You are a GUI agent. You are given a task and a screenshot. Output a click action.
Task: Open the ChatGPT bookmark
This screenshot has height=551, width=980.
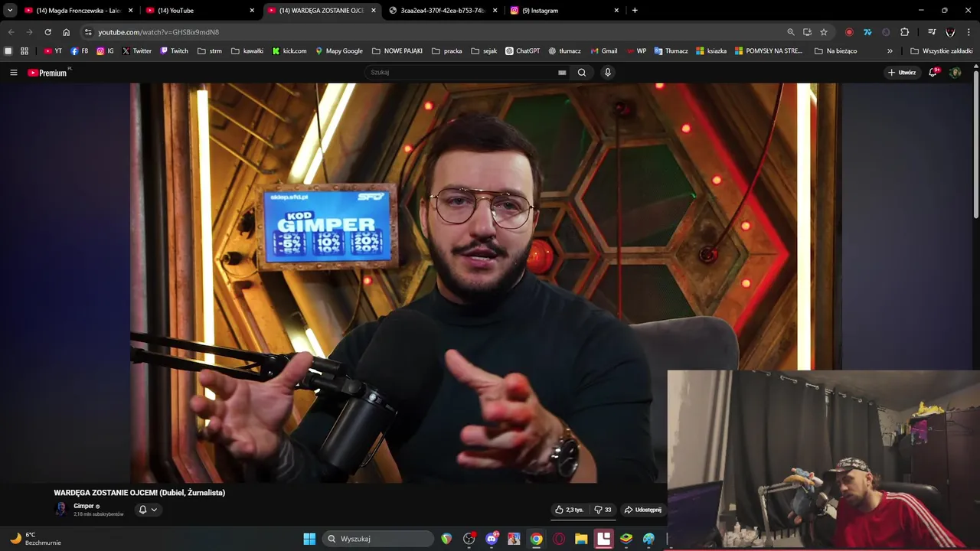pos(523,51)
